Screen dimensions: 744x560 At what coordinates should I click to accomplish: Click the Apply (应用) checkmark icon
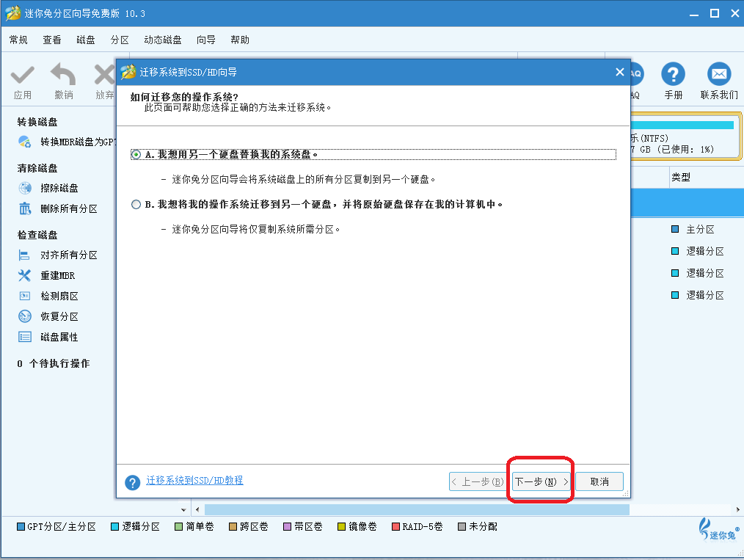22,75
